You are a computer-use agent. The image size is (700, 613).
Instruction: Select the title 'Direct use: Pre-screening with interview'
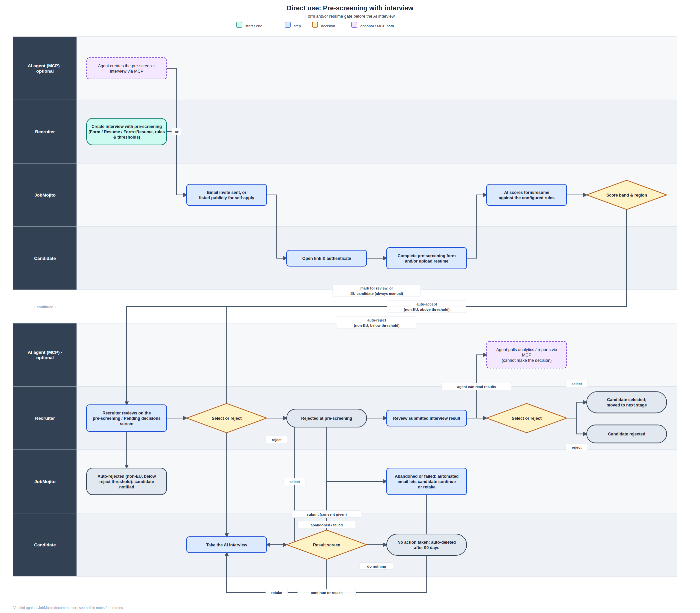click(x=350, y=8)
